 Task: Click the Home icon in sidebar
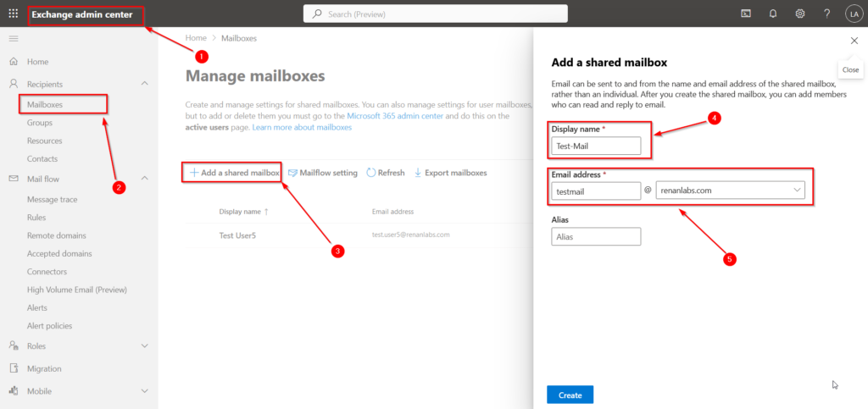14,61
